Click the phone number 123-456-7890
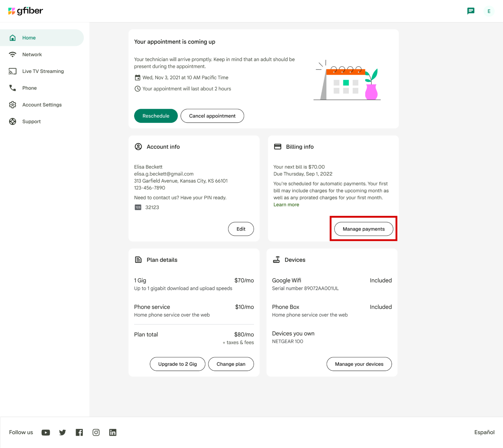 tap(149, 188)
